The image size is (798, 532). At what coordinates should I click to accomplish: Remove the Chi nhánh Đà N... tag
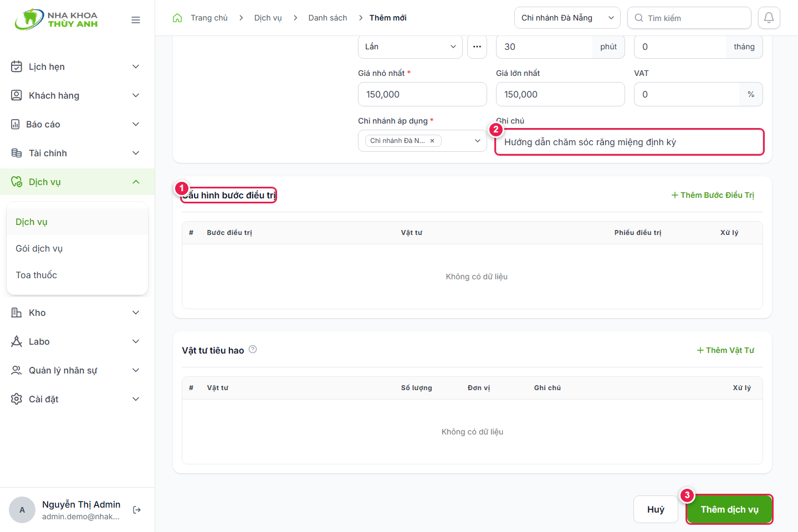pos(432,141)
